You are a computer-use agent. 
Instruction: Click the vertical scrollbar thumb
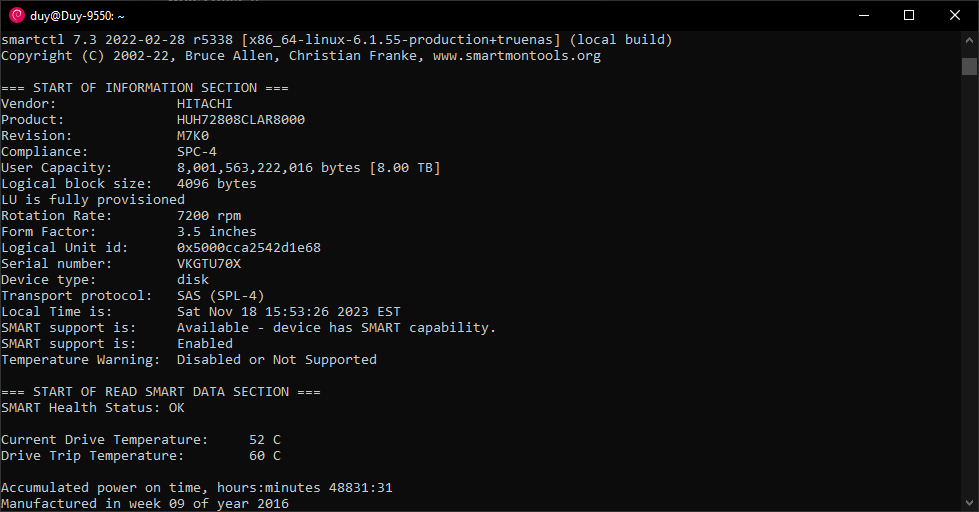[x=969, y=66]
